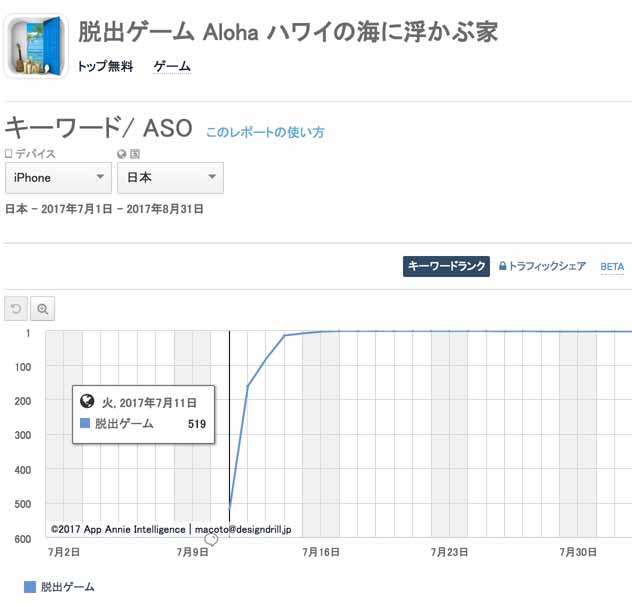Click the blue 脱出ゲーム swatch in the tooltip
The width and height of the screenshot is (632, 614).
(85, 424)
